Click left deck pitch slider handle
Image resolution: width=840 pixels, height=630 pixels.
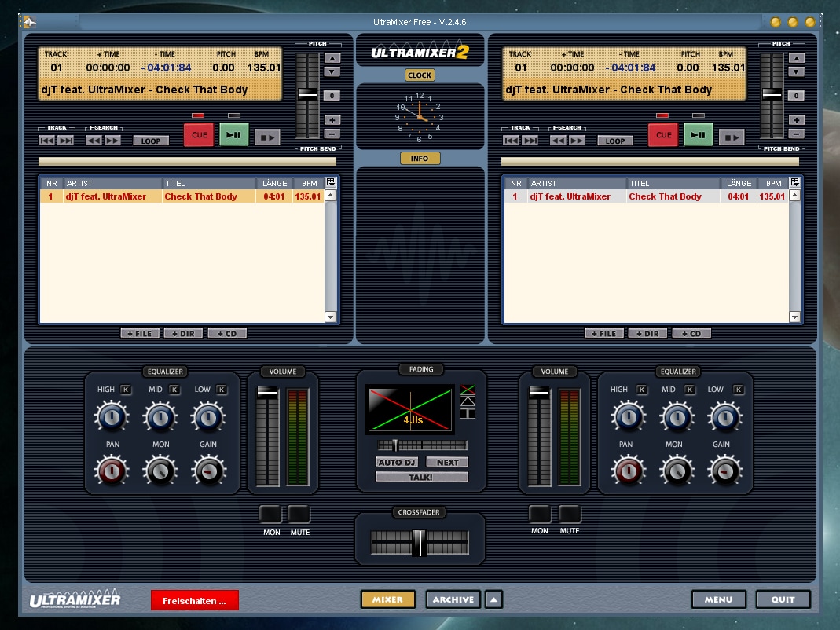(x=307, y=95)
